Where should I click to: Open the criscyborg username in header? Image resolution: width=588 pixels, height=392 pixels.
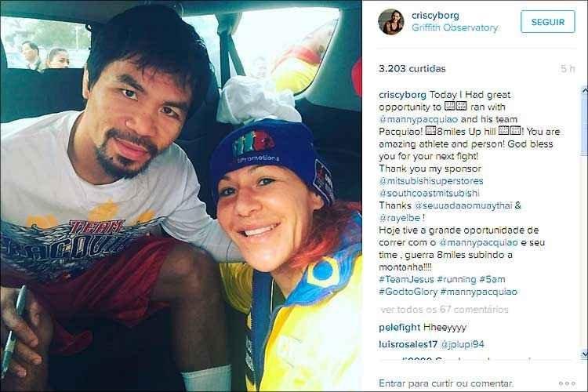click(435, 16)
